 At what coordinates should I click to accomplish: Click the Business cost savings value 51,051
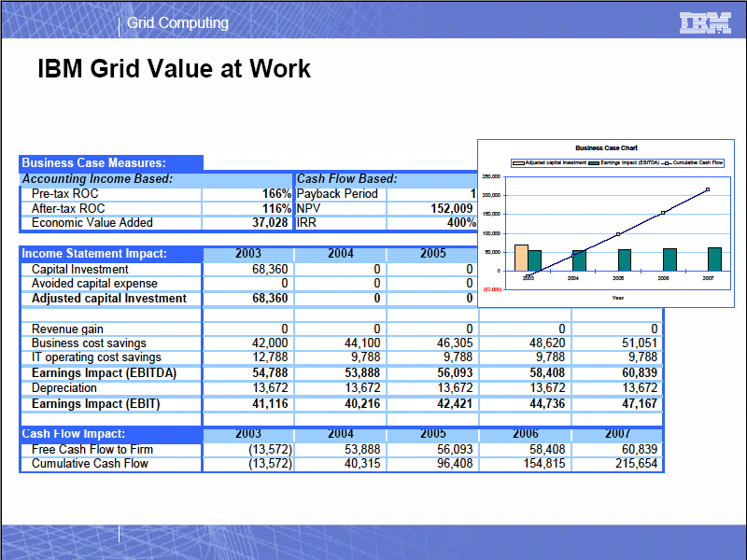[640, 343]
